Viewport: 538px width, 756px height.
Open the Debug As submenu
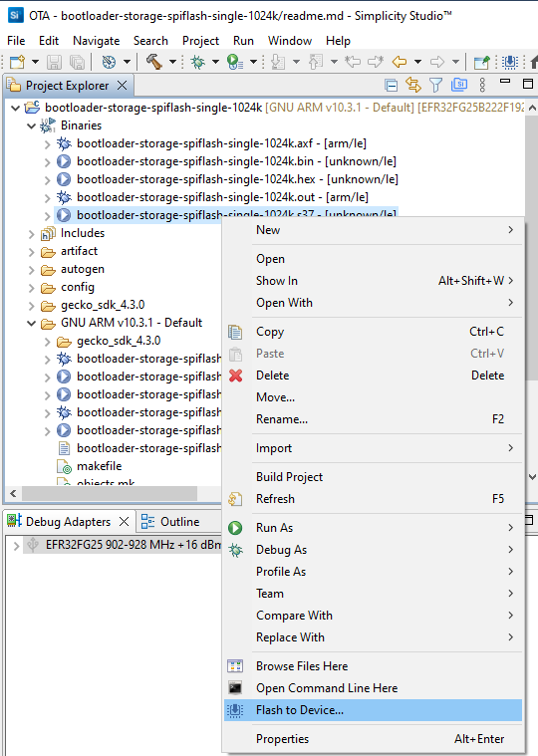[x=373, y=550]
